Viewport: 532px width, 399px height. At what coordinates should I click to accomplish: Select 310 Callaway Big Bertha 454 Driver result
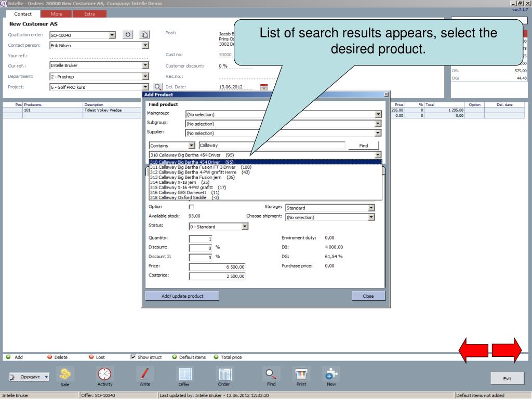[265, 162]
